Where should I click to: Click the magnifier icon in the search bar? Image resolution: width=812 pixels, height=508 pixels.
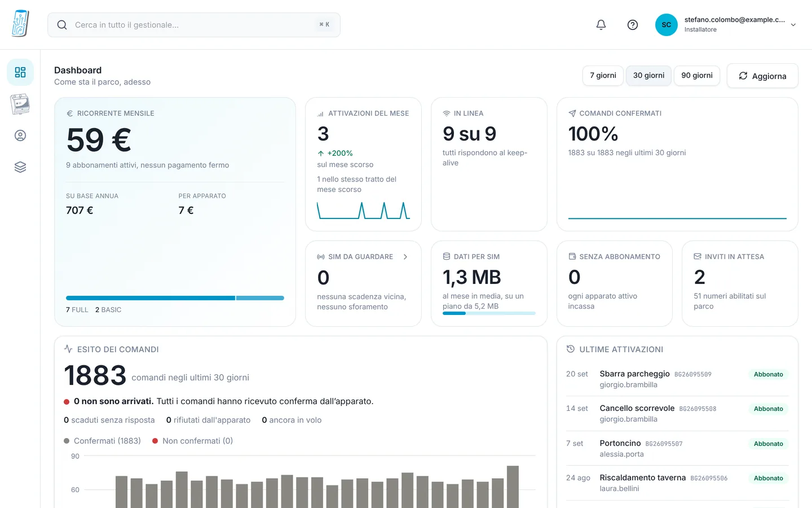coord(62,25)
